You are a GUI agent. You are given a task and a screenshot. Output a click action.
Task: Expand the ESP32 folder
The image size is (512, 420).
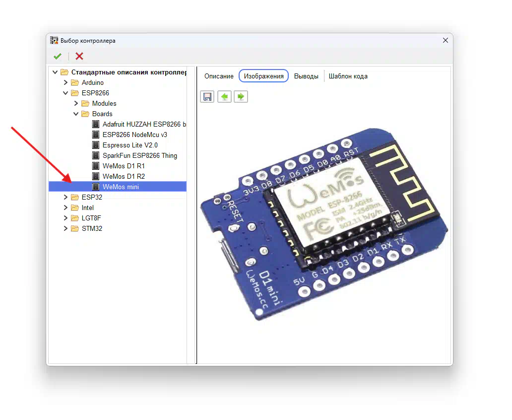(65, 197)
